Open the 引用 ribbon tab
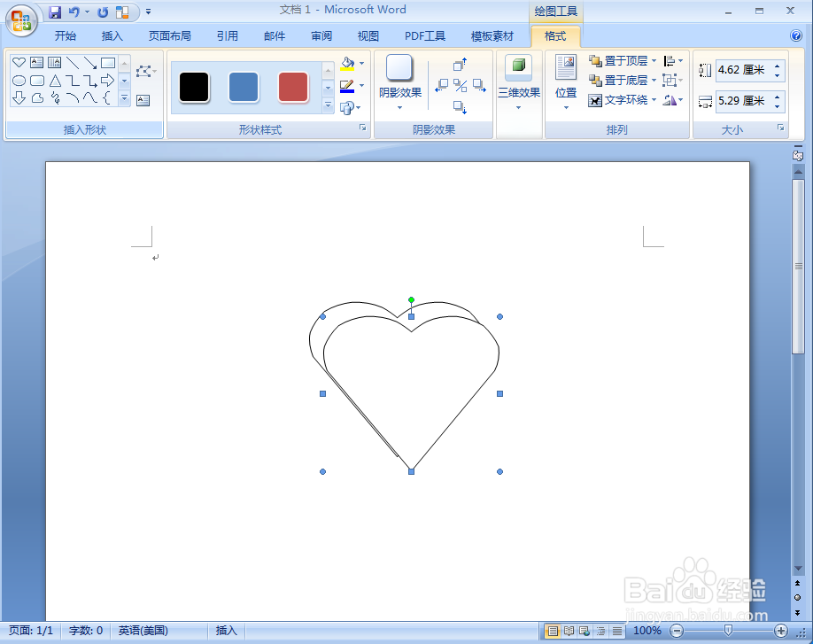The width and height of the screenshot is (813, 644). point(227,35)
